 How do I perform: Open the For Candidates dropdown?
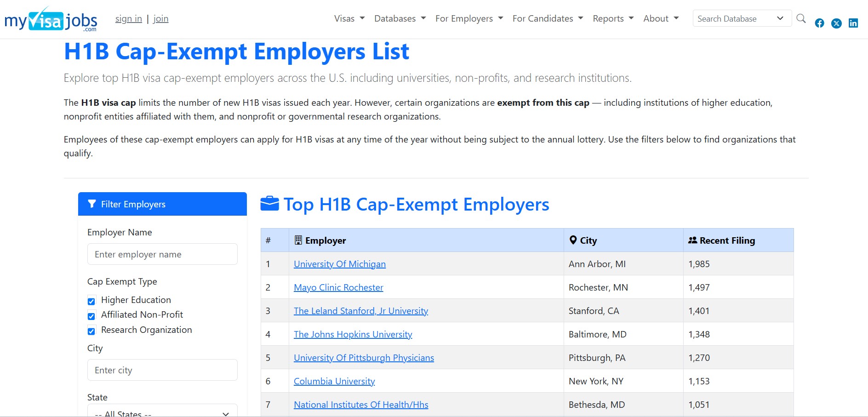[x=548, y=18]
